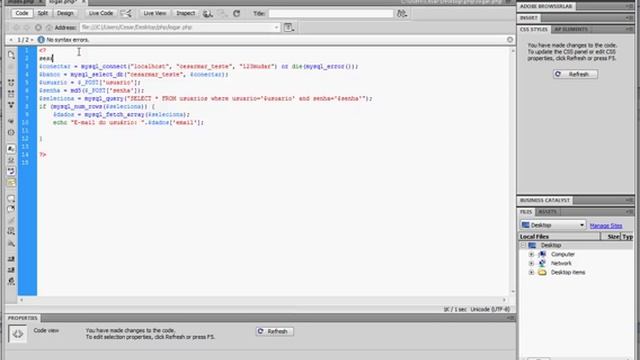Click Wrap Tag icon in coding toolbar
The width and height of the screenshot is (640, 360).
point(11,221)
